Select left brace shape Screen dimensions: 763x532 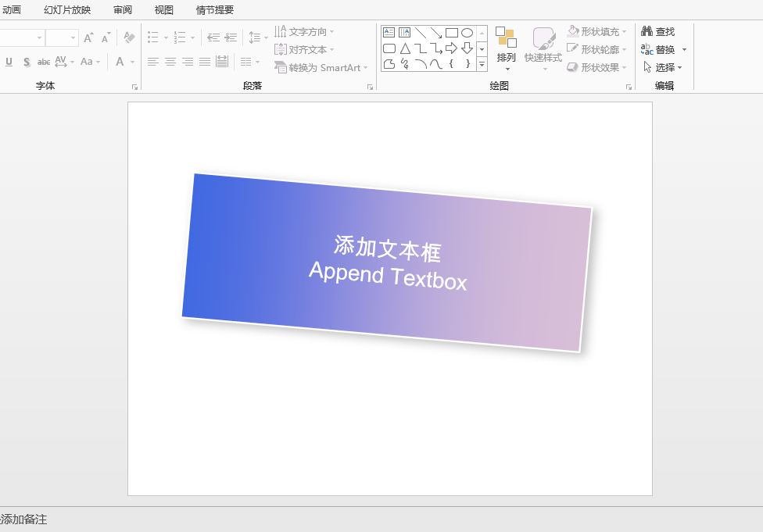452,64
